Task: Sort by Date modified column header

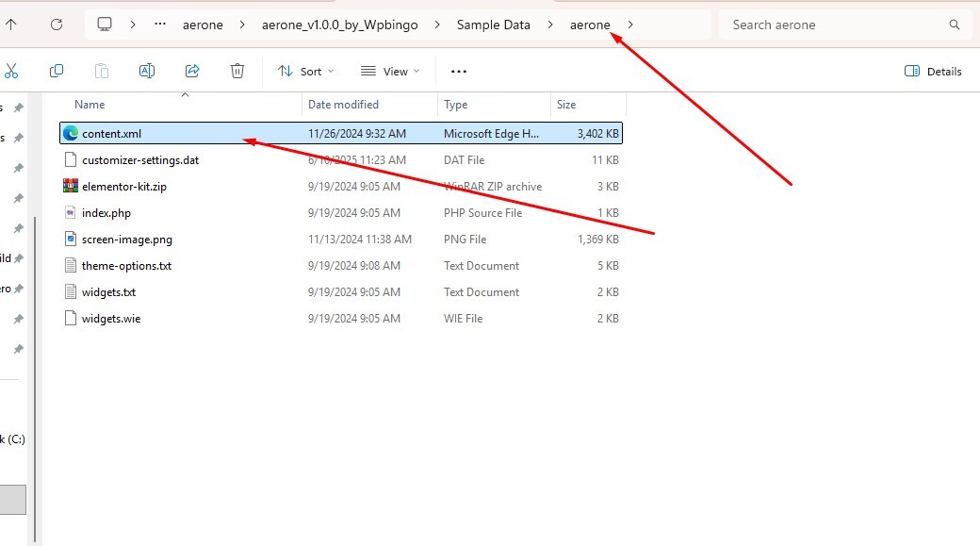Action: [343, 105]
